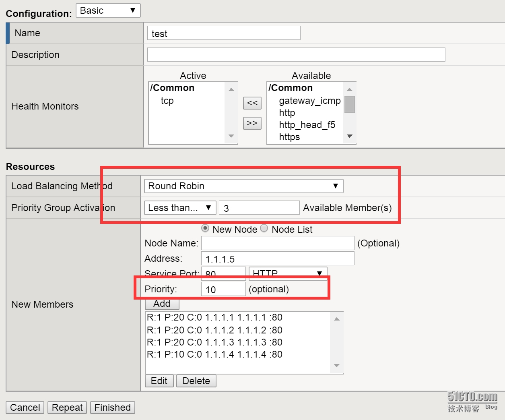This screenshot has height=420, width=505.
Task: Click the Name field containing test
Action: point(224,33)
